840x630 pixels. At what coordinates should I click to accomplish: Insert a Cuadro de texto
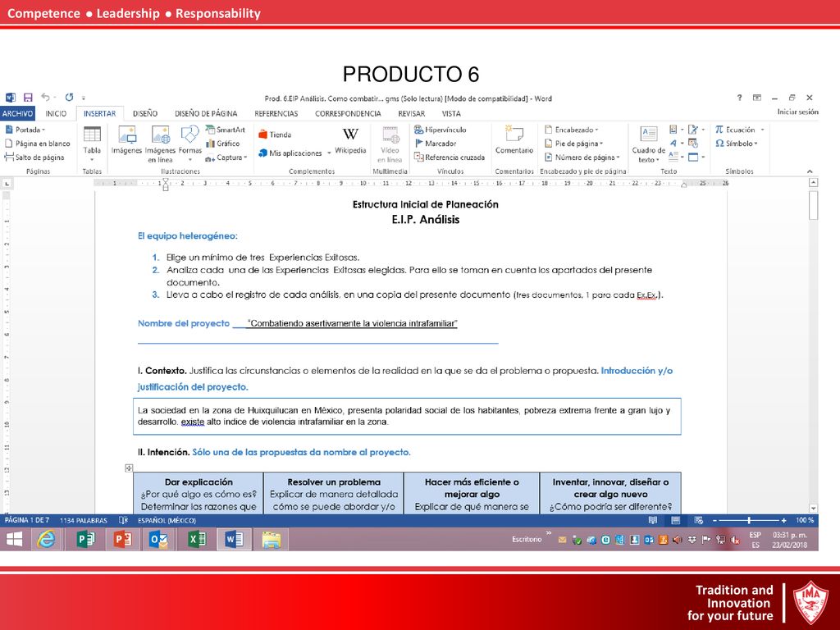coord(648,144)
